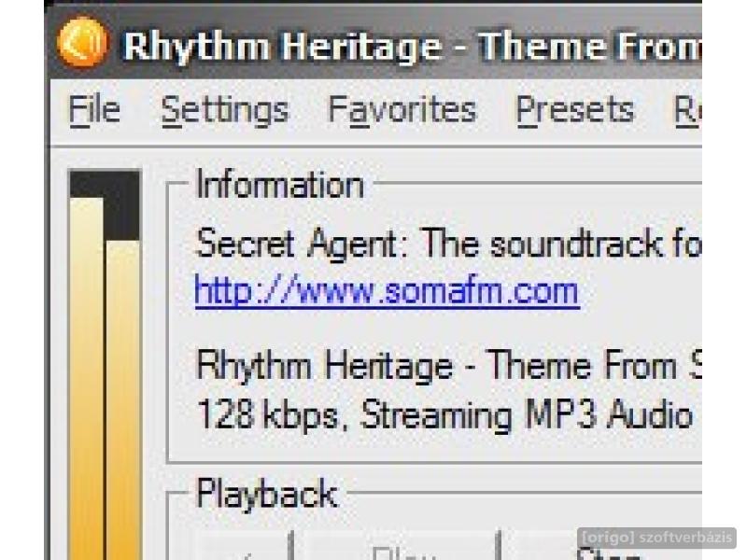Click the Information group label
Viewport: 747px width, 560px height.
coord(280,185)
